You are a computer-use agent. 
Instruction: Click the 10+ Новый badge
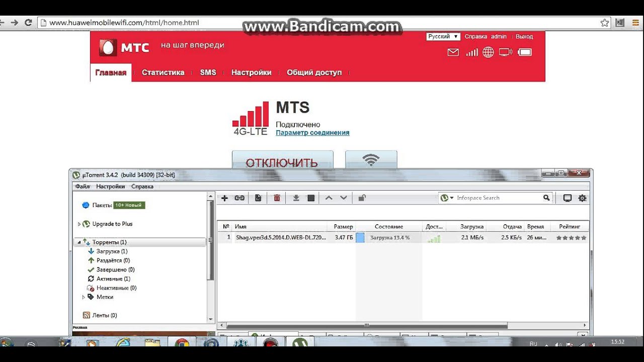tap(129, 205)
